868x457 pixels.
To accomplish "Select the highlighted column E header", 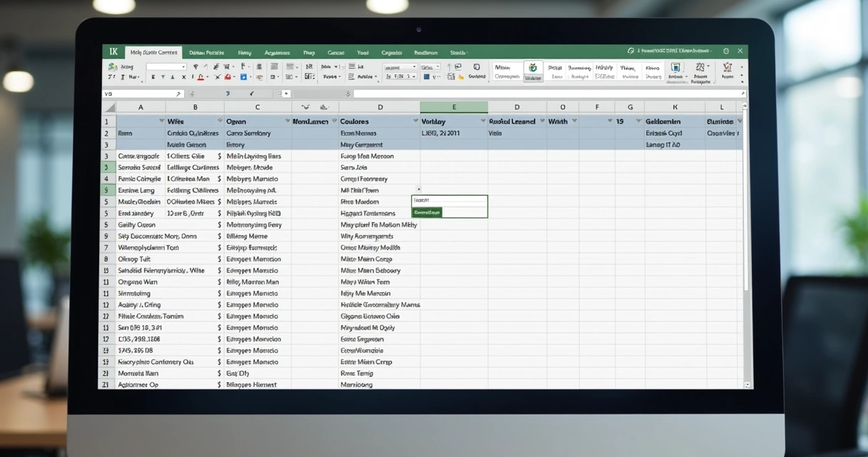I will pos(454,107).
